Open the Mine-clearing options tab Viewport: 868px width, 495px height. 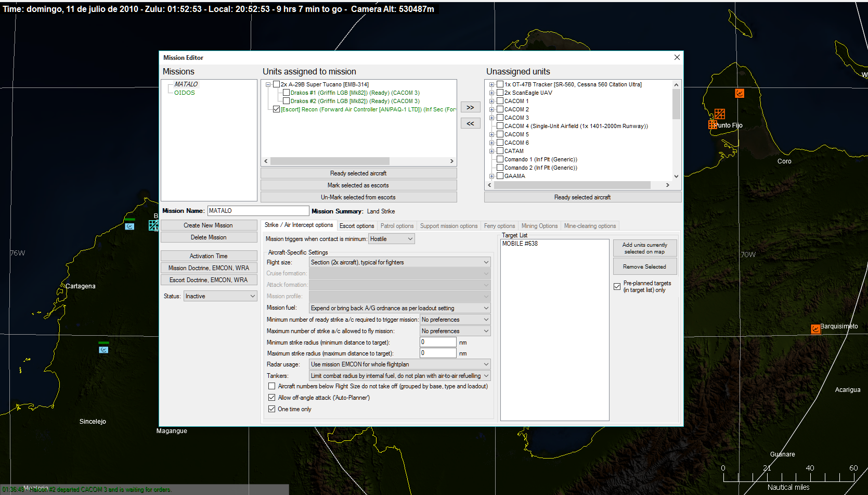[590, 226]
